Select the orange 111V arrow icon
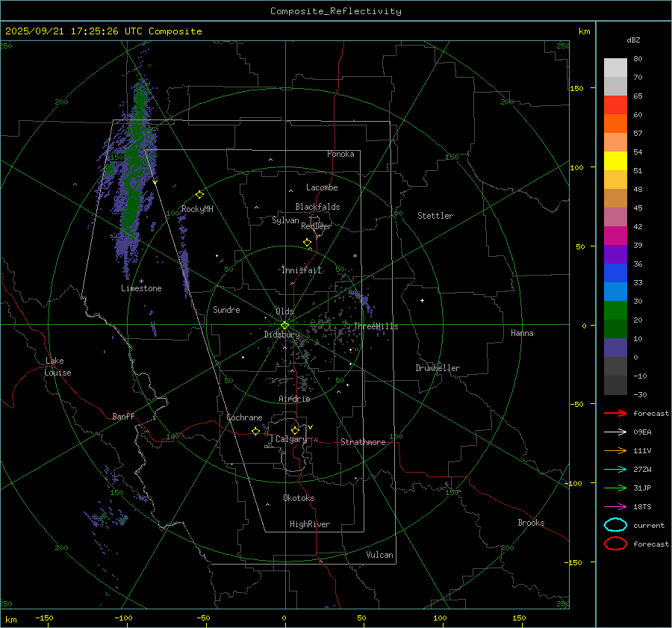672x628 pixels. [x=615, y=450]
